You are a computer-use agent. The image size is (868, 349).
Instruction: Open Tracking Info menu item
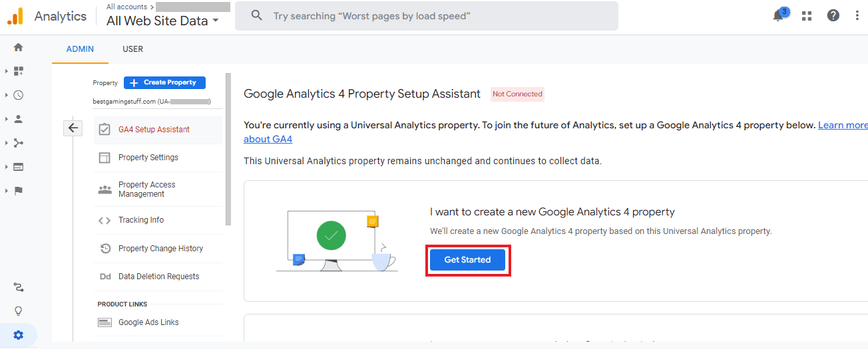(x=158, y=220)
